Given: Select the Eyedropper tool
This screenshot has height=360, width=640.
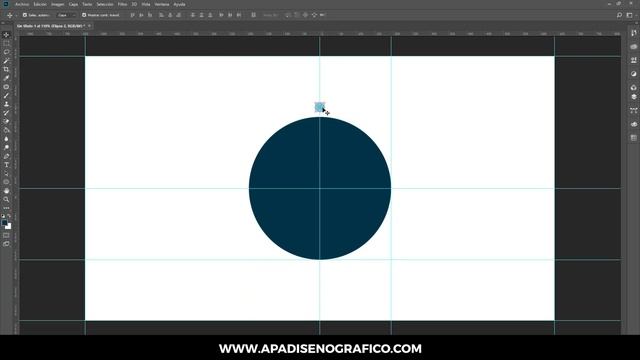Looking at the screenshot, I should [6, 78].
